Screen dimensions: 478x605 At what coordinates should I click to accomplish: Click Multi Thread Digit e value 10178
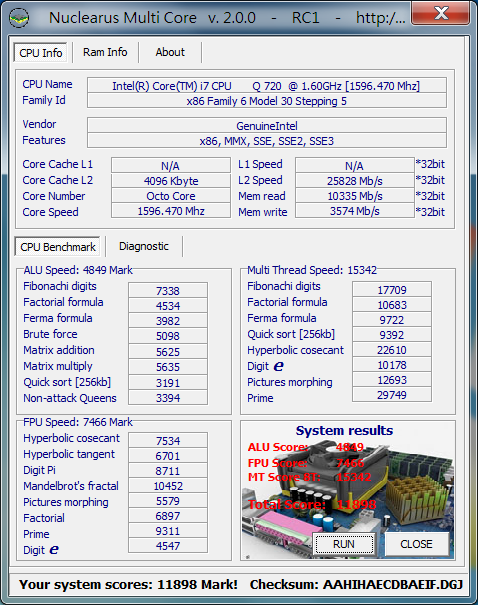point(392,365)
